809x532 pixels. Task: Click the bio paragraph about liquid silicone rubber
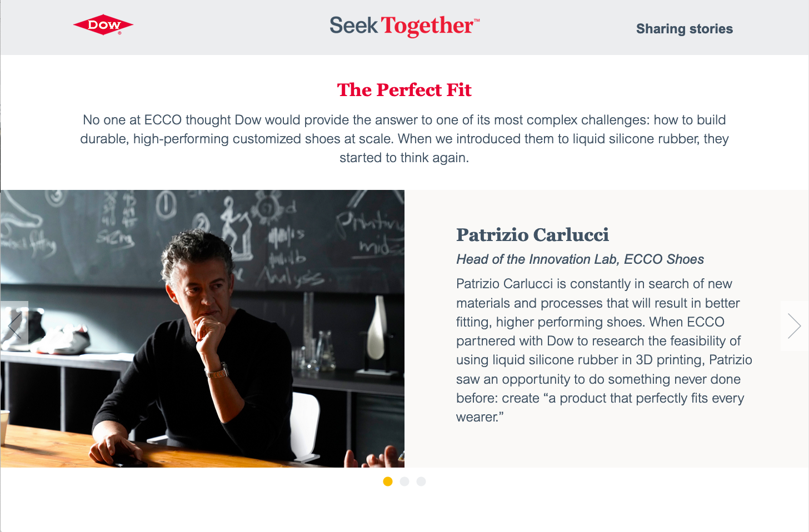pyautogui.click(x=603, y=350)
